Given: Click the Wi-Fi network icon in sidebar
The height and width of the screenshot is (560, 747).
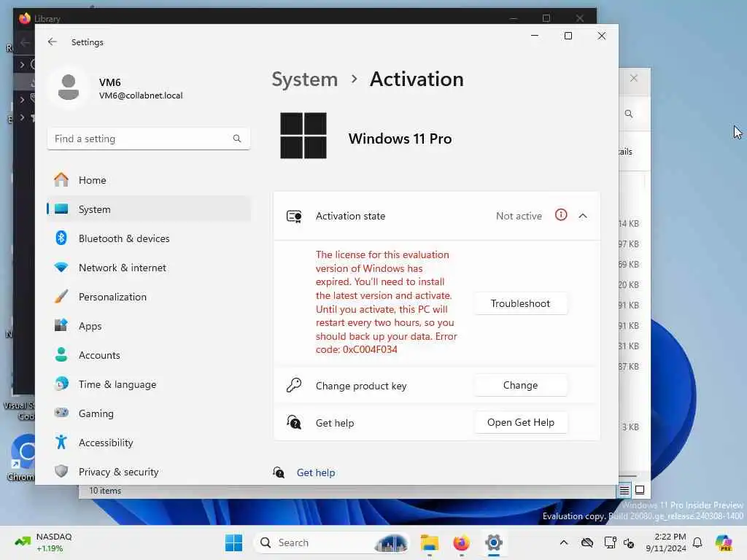Looking at the screenshot, I should [x=61, y=267].
